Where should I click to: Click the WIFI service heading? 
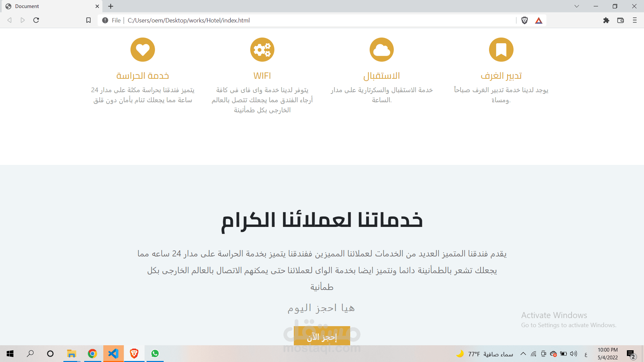coord(262,76)
